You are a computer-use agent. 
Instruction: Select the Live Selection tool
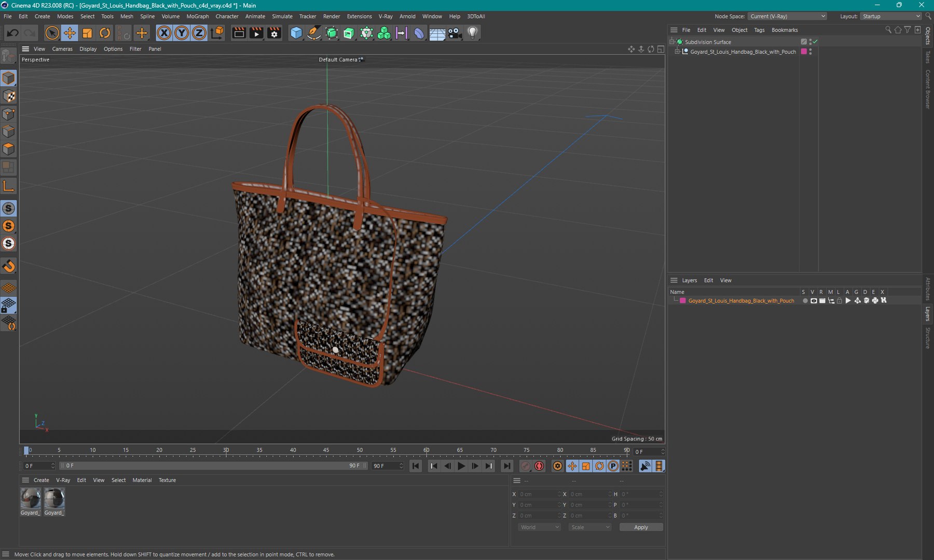(52, 33)
